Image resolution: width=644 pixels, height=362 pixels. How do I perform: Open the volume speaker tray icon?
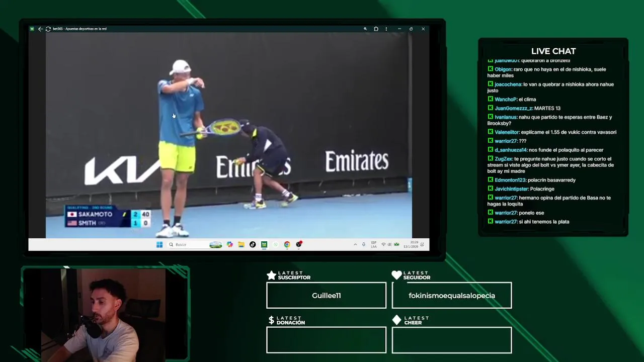[x=389, y=244]
